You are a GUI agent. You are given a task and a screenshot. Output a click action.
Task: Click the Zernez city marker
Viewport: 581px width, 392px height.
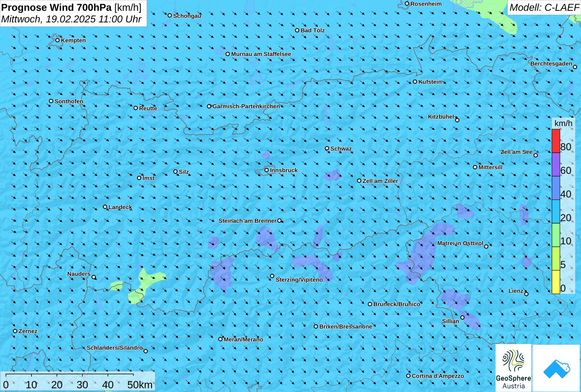coord(15,331)
